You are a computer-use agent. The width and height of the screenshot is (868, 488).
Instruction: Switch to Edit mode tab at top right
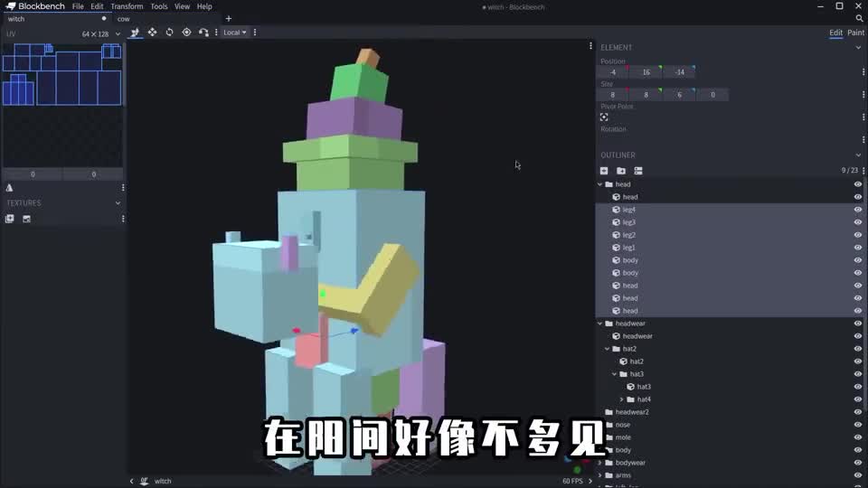(x=835, y=33)
